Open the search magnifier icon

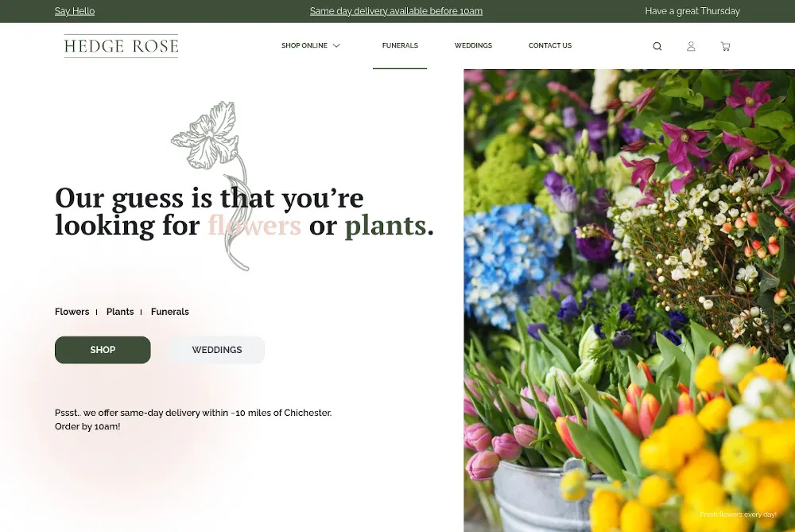tap(657, 46)
